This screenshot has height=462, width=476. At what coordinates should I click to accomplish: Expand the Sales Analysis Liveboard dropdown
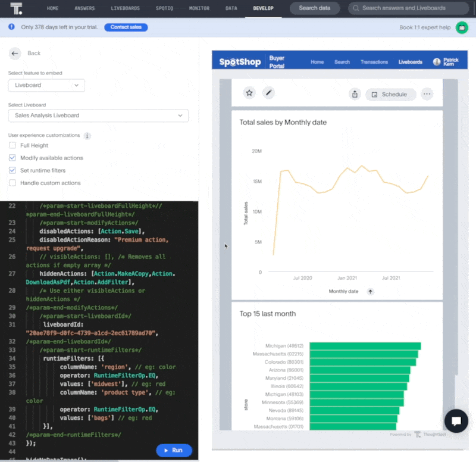pos(98,115)
